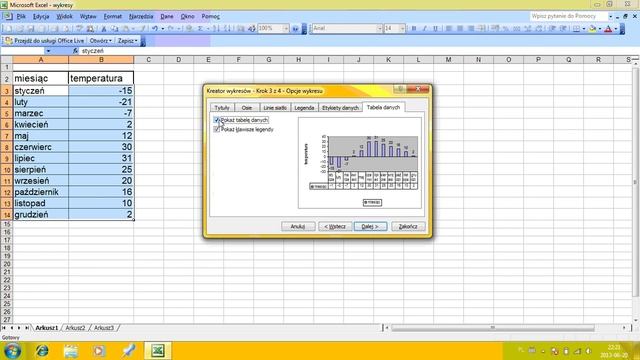Open Font Color dropdown arrow

pos(616,29)
